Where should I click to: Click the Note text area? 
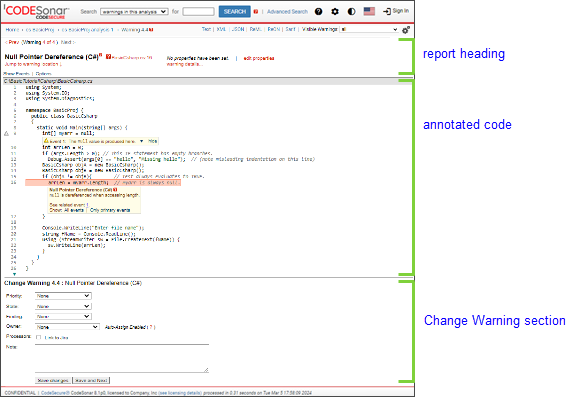(x=122, y=358)
